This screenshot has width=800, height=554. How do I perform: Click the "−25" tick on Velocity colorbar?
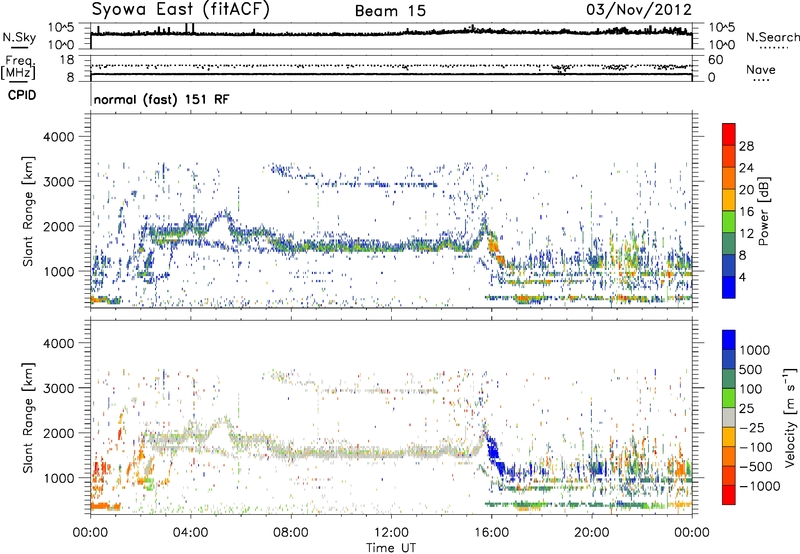click(752, 427)
